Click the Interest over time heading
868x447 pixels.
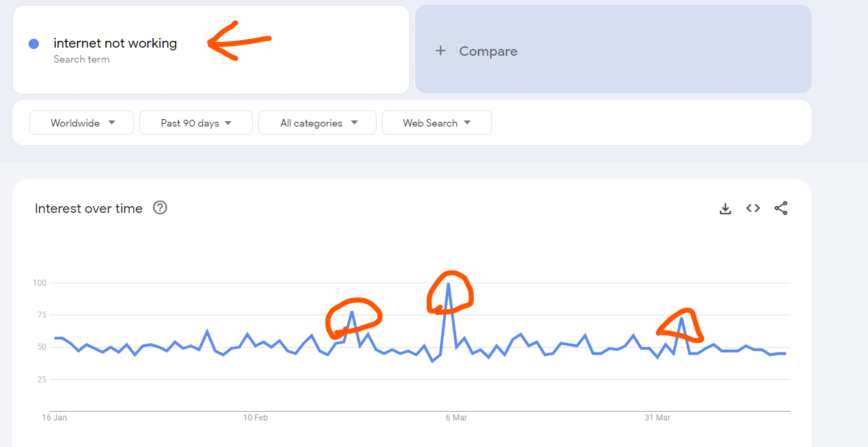tap(88, 208)
